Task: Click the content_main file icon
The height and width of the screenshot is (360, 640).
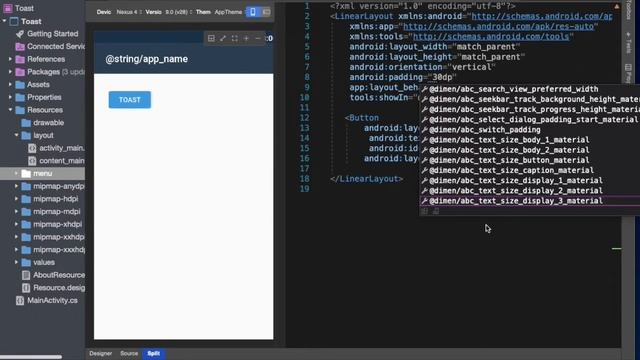Action: tap(32, 161)
